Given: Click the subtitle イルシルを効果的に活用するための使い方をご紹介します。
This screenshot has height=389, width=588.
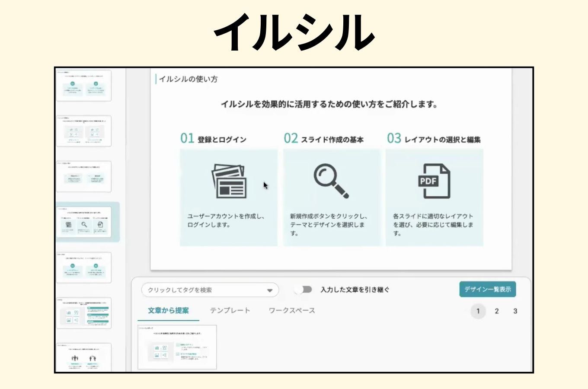Looking at the screenshot, I should click(329, 104).
